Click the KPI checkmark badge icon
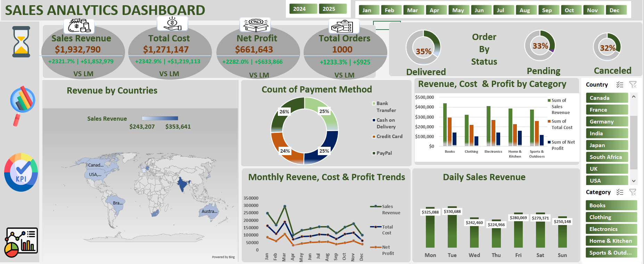The image size is (644, 264). [21, 173]
